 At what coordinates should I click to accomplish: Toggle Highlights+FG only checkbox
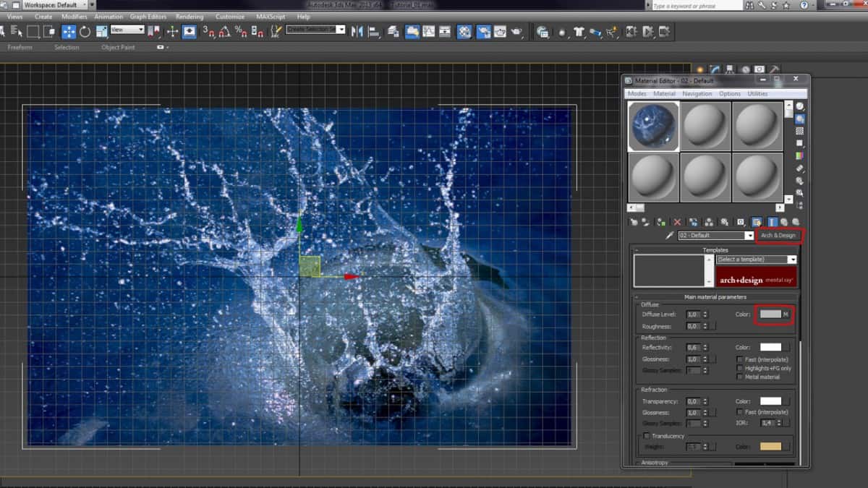pos(739,368)
